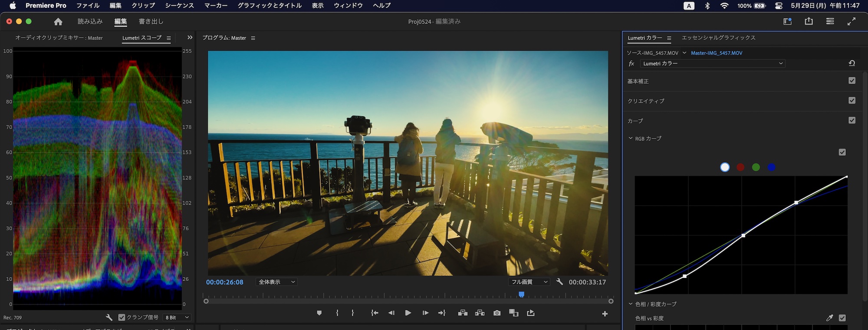Click the Add Marker icon
This screenshot has height=330, width=868.
(x=319, y=313)
